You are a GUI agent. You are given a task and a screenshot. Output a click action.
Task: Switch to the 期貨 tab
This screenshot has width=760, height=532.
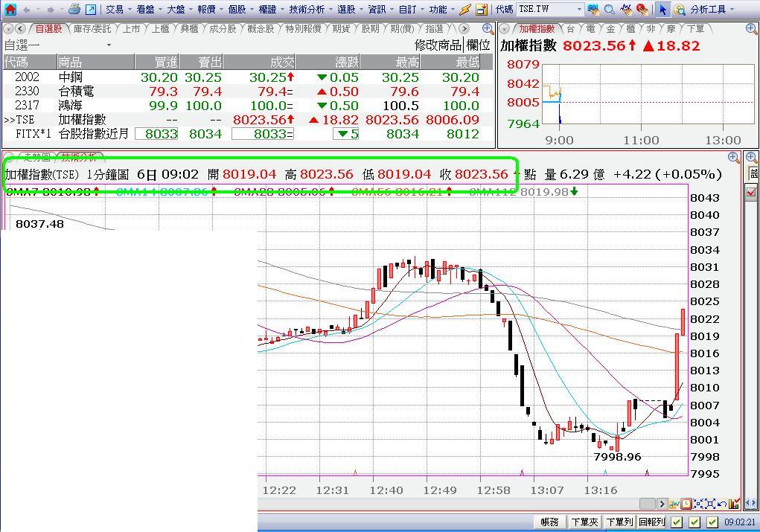click(x=341, y=29)
